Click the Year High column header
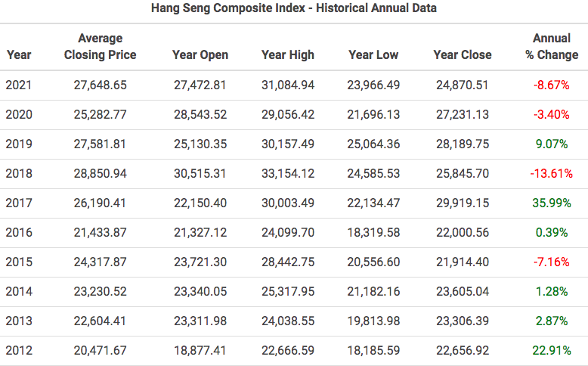The width and height of the screenshot is (588, 366). point(288,54)
